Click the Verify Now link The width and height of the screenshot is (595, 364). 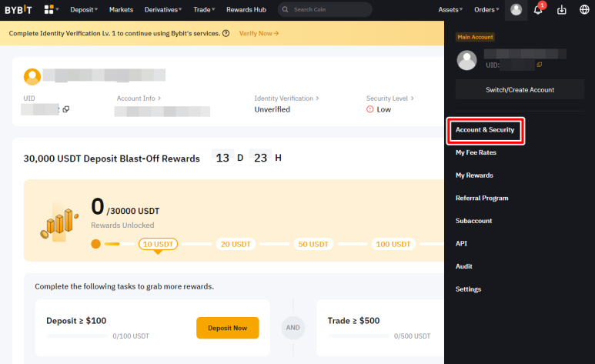click(259, 33)
